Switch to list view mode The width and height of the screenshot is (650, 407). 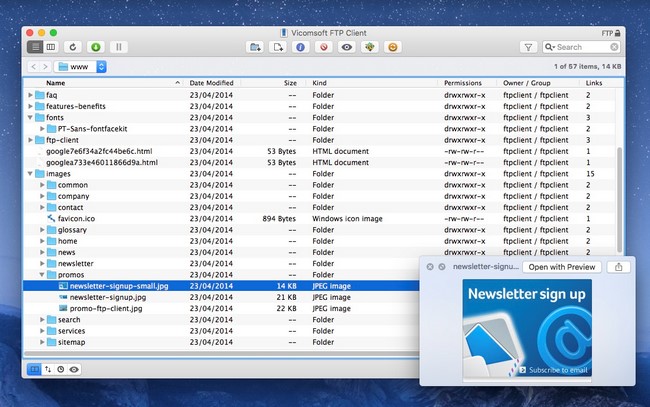35,47
